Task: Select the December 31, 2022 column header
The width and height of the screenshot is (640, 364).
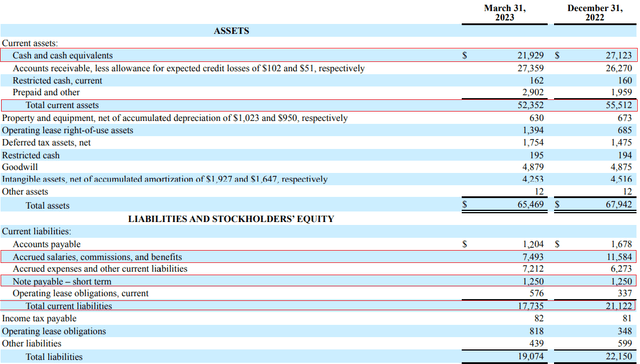Action: tap(595, 13)
